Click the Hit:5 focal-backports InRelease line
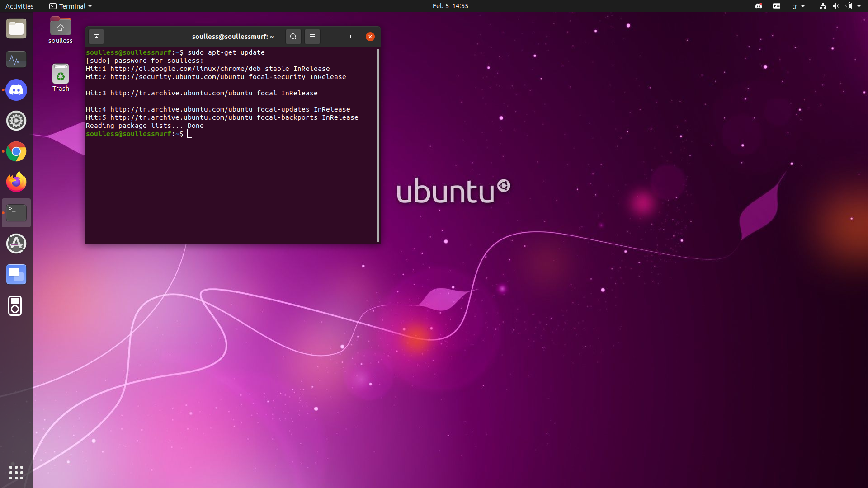This screenshot has width=868, height=488. coord(222,117)
